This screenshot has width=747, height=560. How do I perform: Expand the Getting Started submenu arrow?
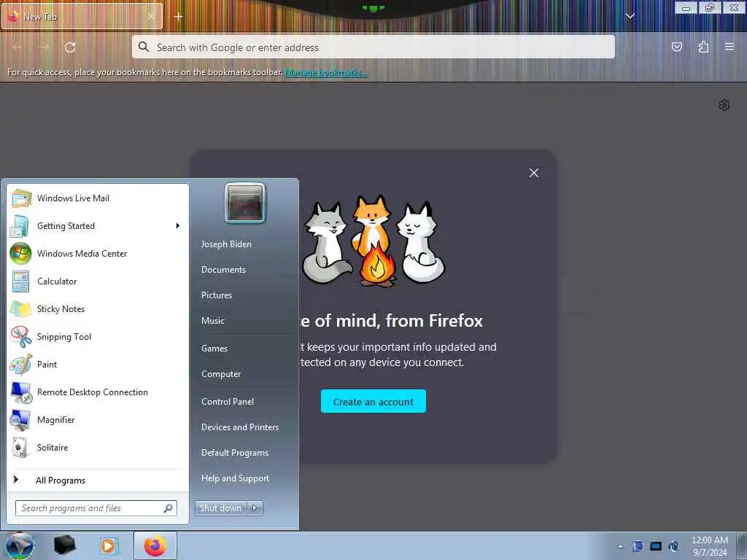tap(178, 226)
